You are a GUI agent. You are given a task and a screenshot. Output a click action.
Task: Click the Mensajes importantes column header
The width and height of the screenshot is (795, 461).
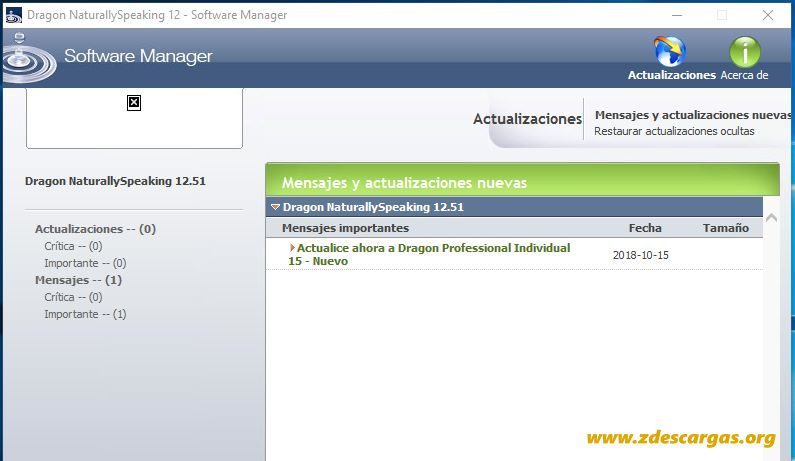[x=345, y=228]
